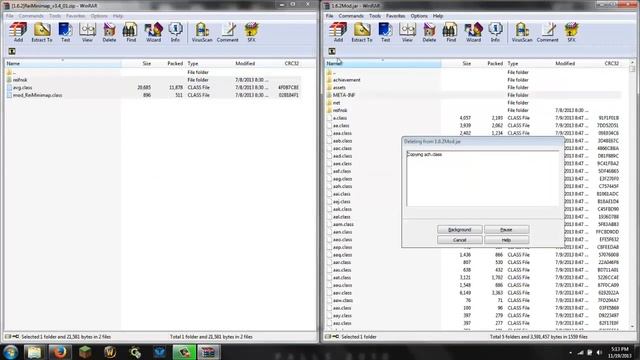Click Wizard icon in left WinRAR window
Screen dimensions: 640x360
153,32
